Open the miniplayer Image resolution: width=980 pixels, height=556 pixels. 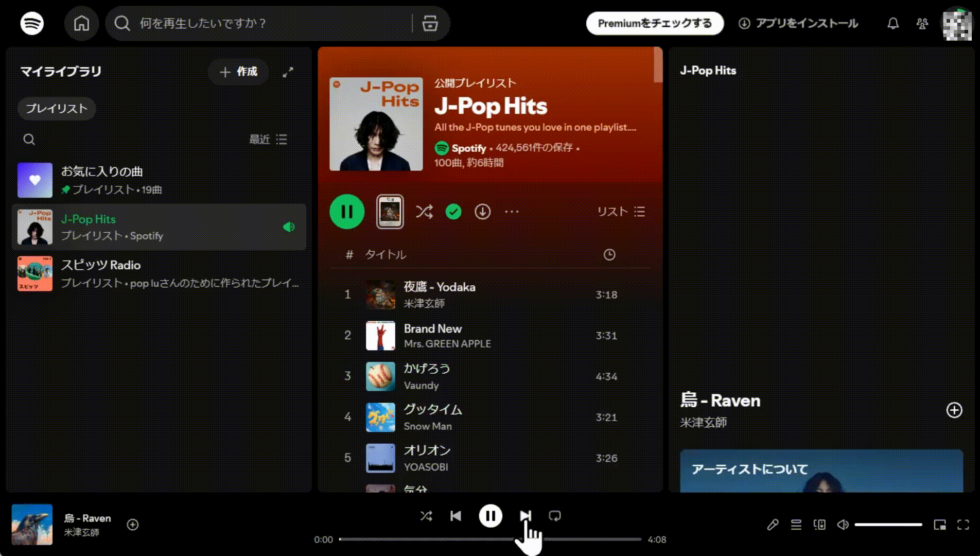pyautogui.click(x=940, y=525)
